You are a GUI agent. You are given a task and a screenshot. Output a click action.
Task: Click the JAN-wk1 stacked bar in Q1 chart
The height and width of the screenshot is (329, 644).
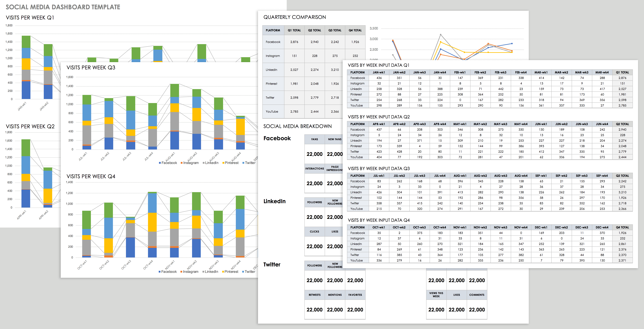(x=26, y=67)
